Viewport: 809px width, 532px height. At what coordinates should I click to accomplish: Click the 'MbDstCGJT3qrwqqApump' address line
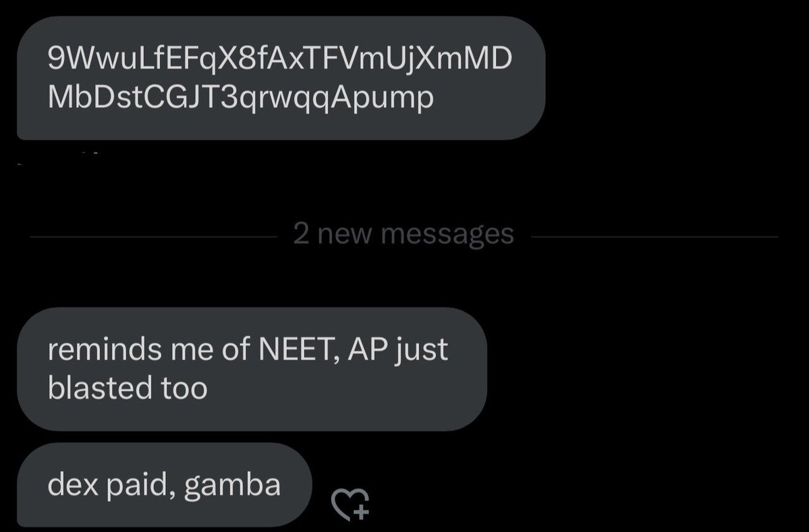pos(240,97)
